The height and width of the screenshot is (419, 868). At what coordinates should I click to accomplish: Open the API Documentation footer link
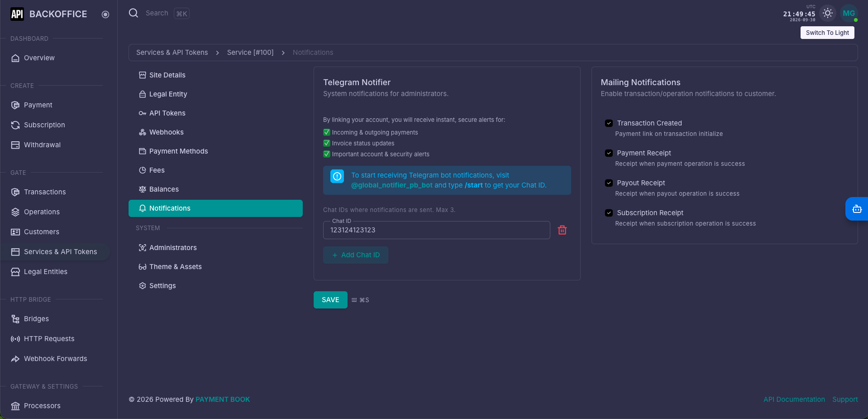pos(794,400)
